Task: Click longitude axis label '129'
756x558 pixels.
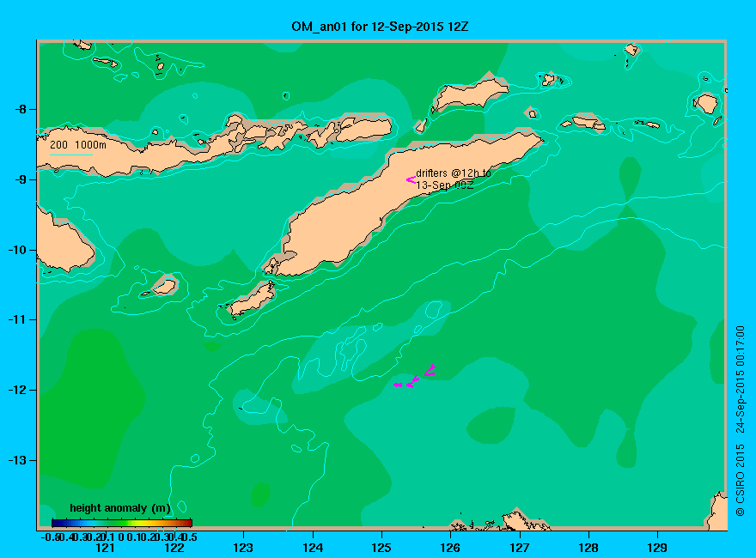Action: click(x=657, y=548)
